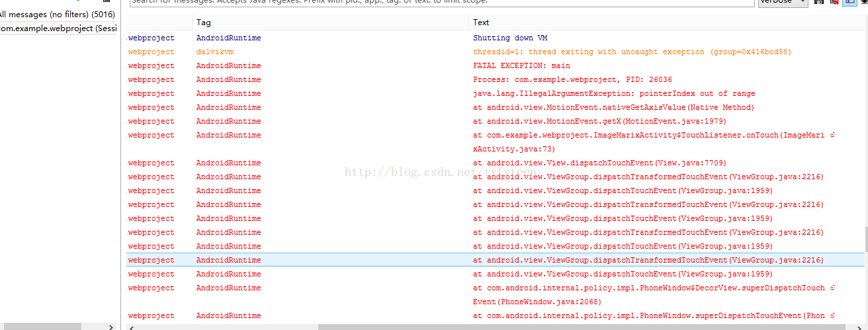Click the filters panel scroll-right arrow
This screenshot has height=330, width=868.
110,327
